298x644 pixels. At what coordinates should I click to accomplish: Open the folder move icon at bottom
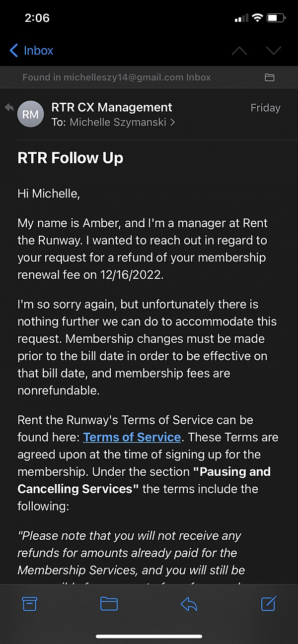tap(109, 603)
